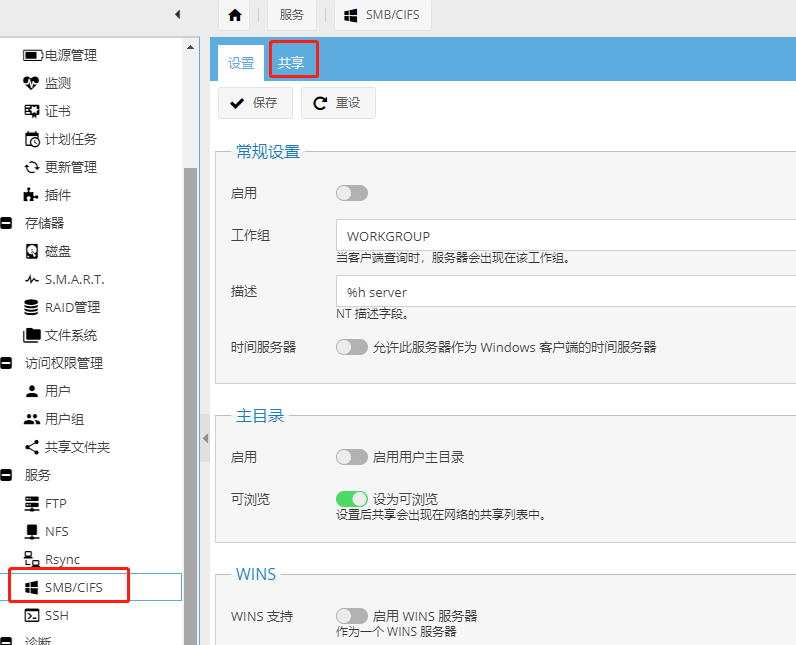Collapse the 诊断 tree section

(x=6, y=641)
